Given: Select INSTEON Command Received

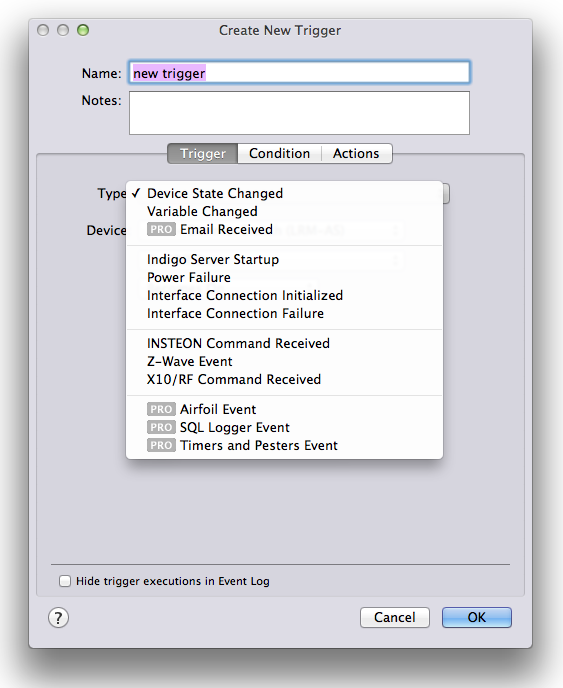Looking at the screenshot, I should pos(284,343).
